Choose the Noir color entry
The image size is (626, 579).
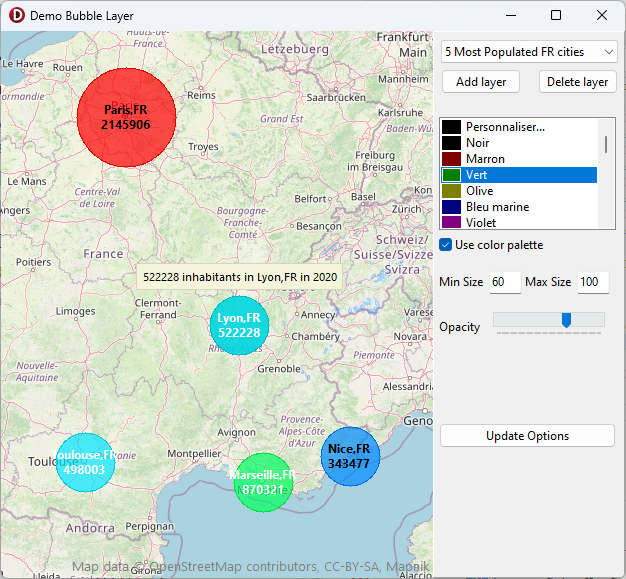coord(477,143)
